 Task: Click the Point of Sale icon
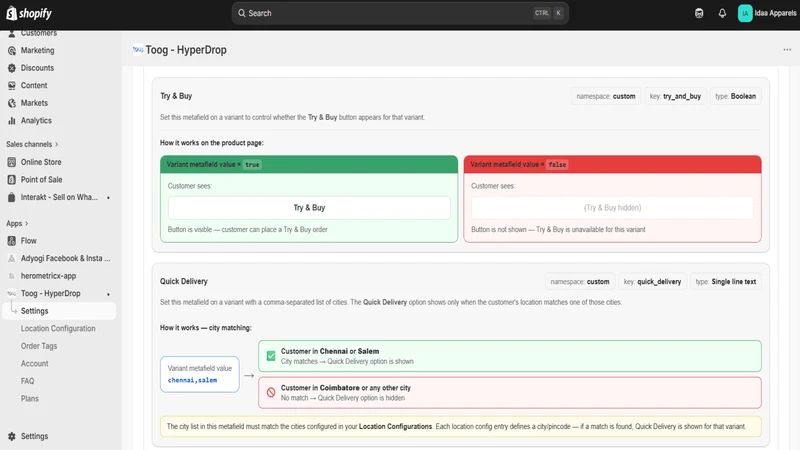coord(12,180)
